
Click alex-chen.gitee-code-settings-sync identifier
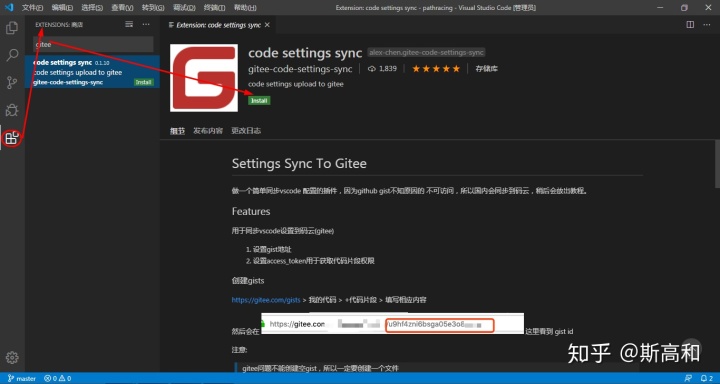click(426, 53)
